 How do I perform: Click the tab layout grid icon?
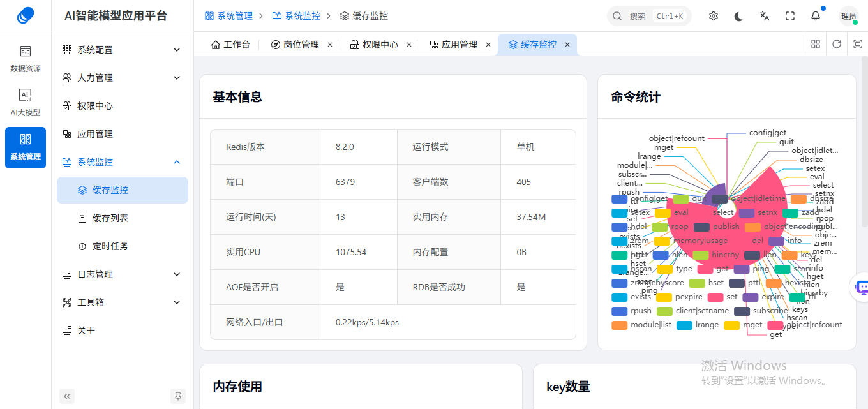point(816,44)
